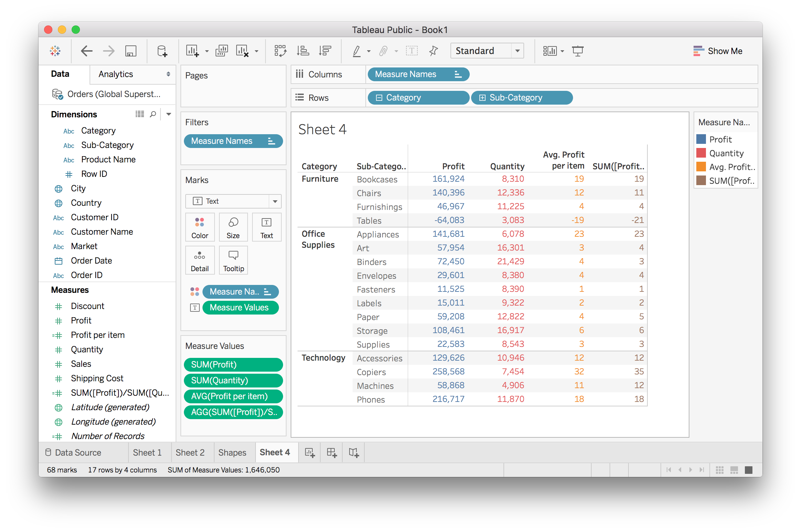This screenshot has height=532, width=801.
Task: Open the Text mark type dropdown
Action: click(275, 201)
